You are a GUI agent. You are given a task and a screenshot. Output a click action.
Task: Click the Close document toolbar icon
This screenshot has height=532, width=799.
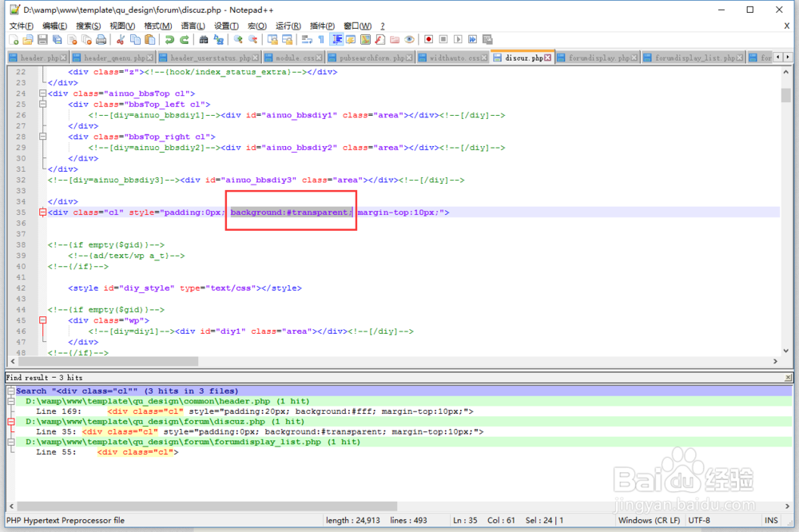[x=73, y=40]
